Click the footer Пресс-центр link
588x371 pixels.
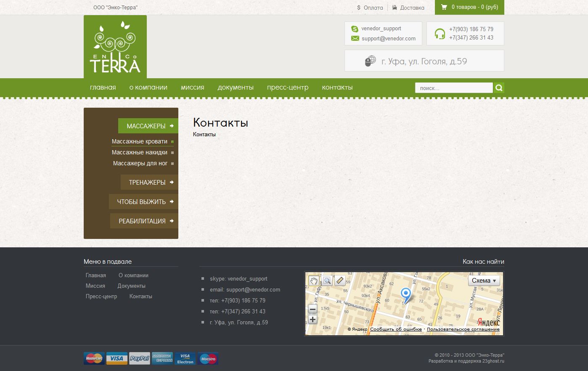[101, 296]
